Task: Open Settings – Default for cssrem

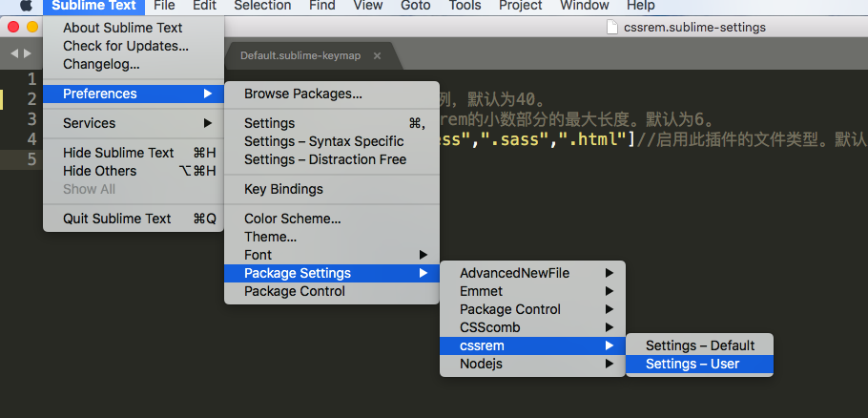Action: coord(699,345)
